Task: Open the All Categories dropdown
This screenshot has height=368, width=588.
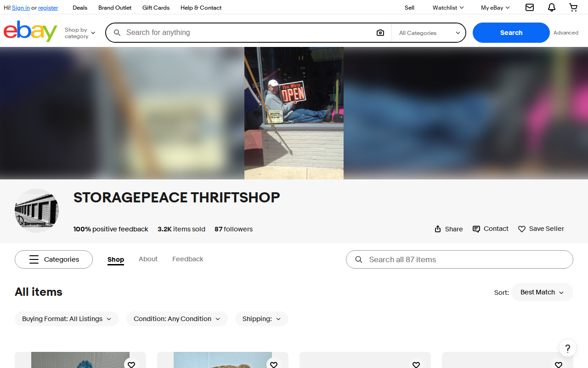Action: pyautogui.click(x=429, y=33)
